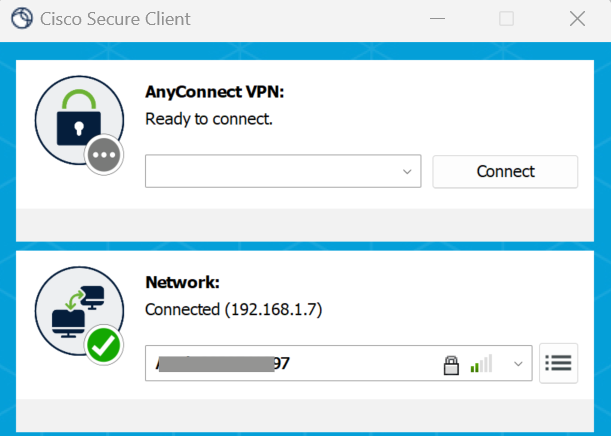611x436 pixels.
Task: Click the AnyConnect VPN padlock icon
Action: [x=79, y=119]
